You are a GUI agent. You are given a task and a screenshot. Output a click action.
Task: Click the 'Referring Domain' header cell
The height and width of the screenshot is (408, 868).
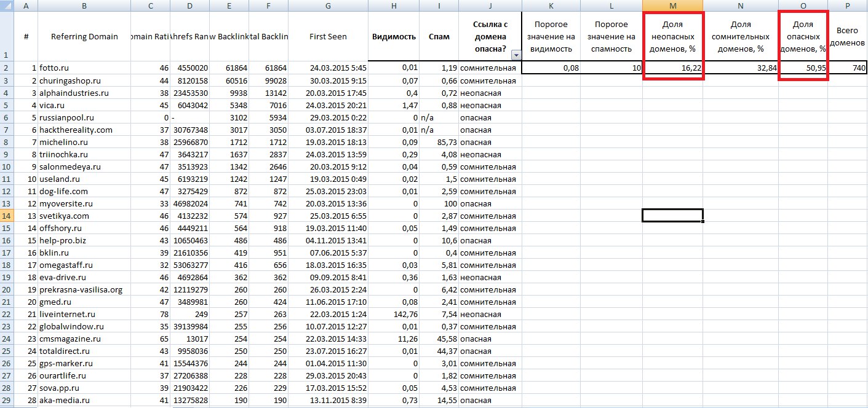tap(84, 37)
